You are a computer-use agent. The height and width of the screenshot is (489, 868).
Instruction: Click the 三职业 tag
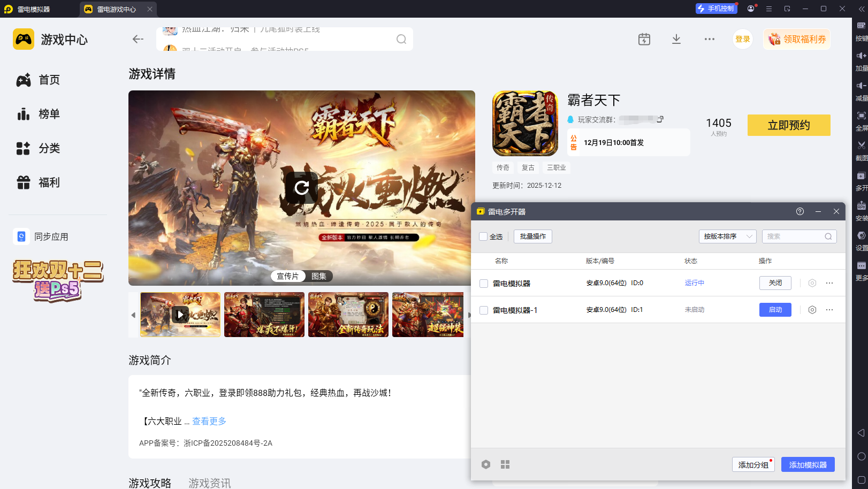(x=557, y=167)
